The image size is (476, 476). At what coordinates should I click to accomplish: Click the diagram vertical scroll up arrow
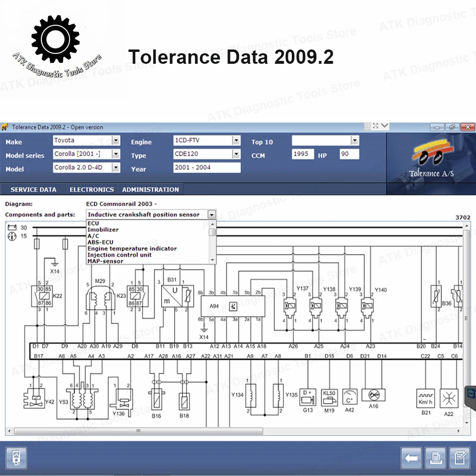coord(466,226)
